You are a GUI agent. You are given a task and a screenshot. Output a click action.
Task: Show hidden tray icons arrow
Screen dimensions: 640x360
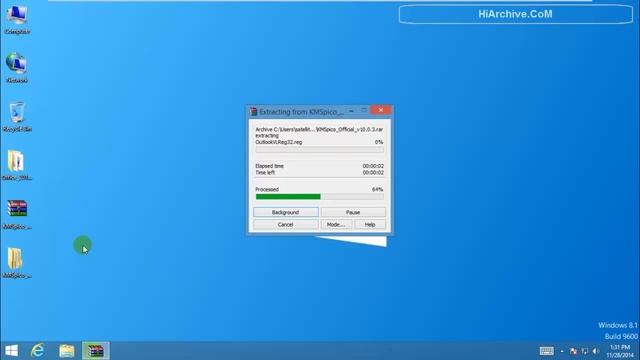[562, 351]
